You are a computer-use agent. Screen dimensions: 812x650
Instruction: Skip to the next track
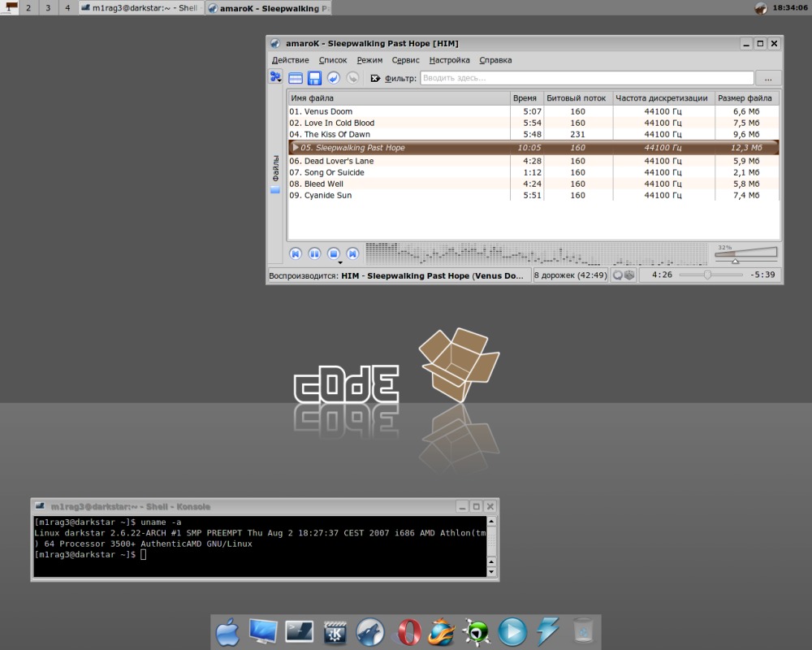click(x=352, y=253)
